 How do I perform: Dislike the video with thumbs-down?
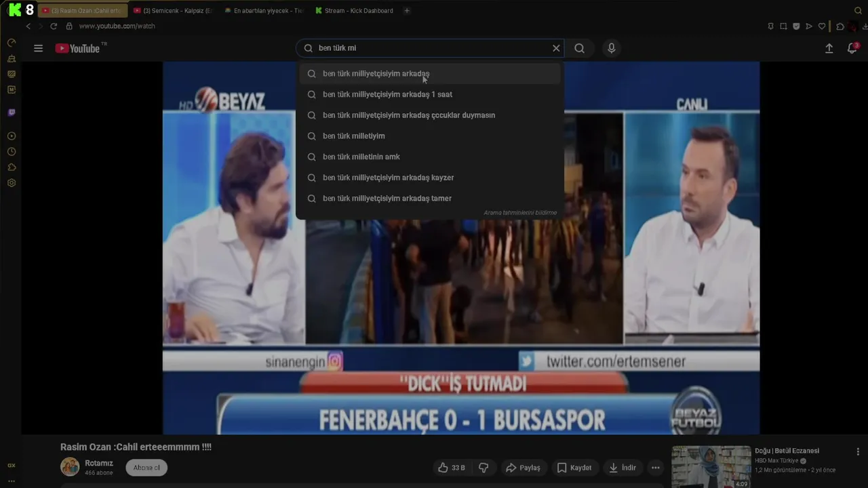click(x=484, y=468)
